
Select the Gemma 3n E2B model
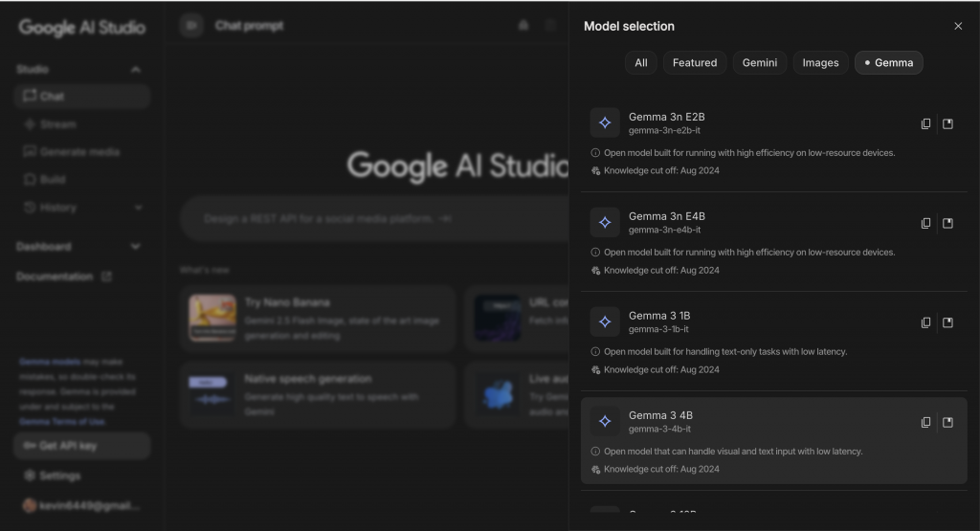point(773,144)
